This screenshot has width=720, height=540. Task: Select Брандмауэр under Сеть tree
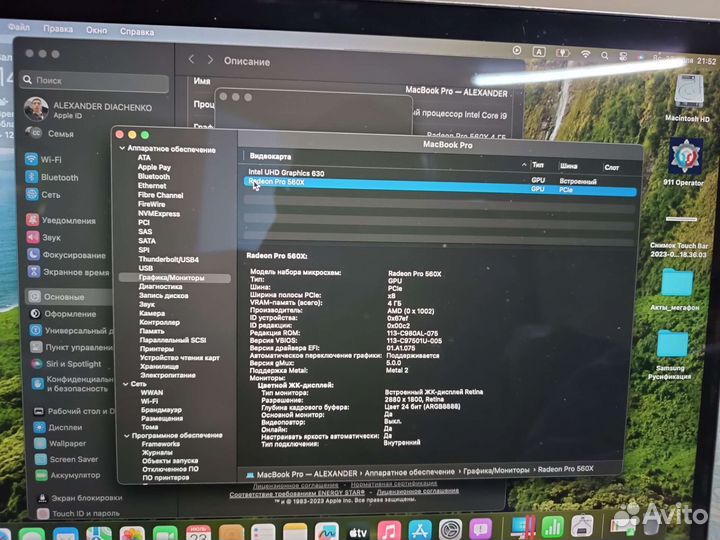click(161, 410)
